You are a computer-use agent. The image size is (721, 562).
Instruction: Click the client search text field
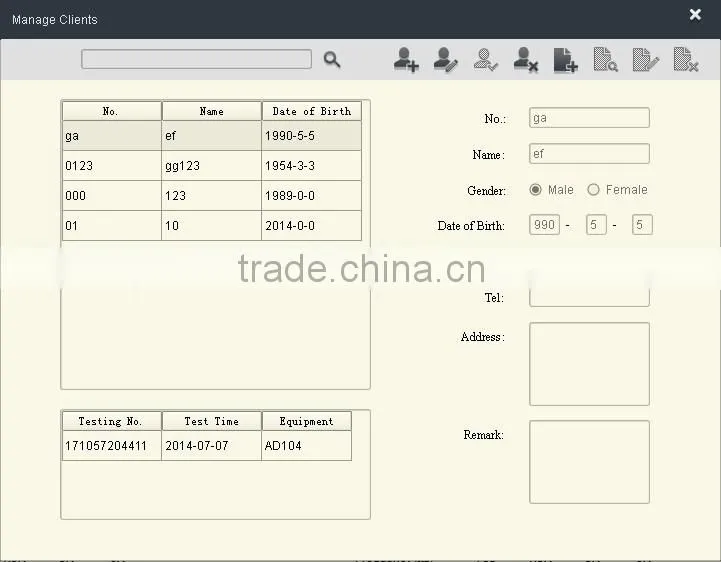coord(196,59)
